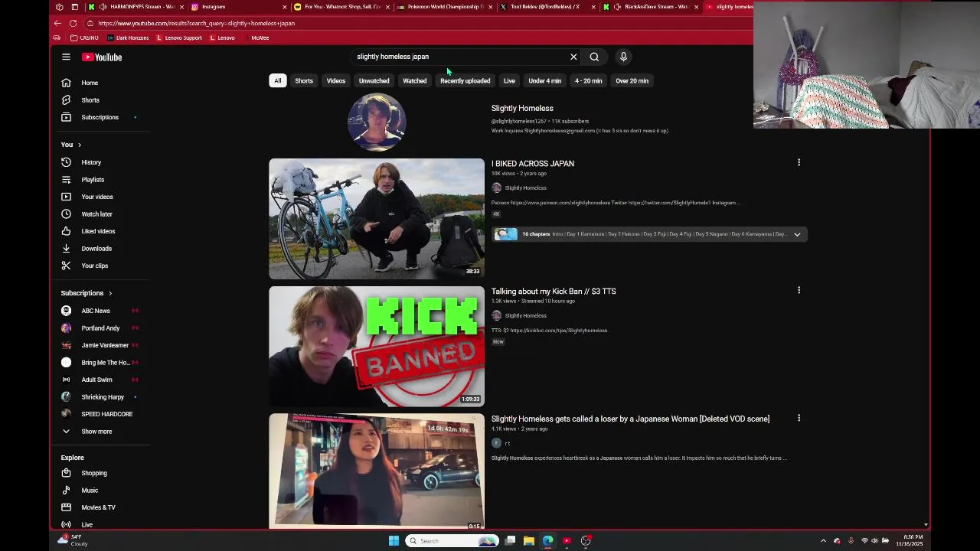The width and height of the screenshot is (980, 551).
Task: Open Slightly Homeless channel name link
Action: [522, 108]
